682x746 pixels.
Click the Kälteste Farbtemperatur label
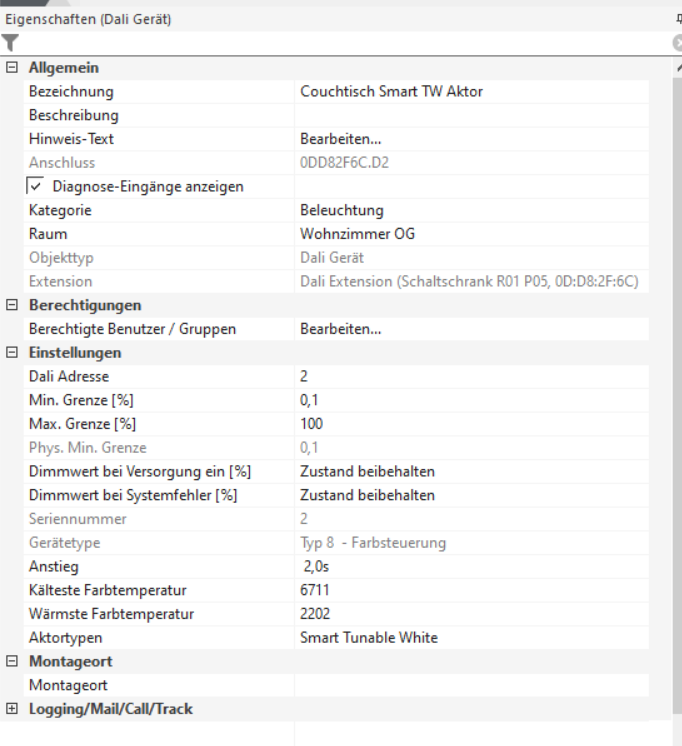(108, 590)
